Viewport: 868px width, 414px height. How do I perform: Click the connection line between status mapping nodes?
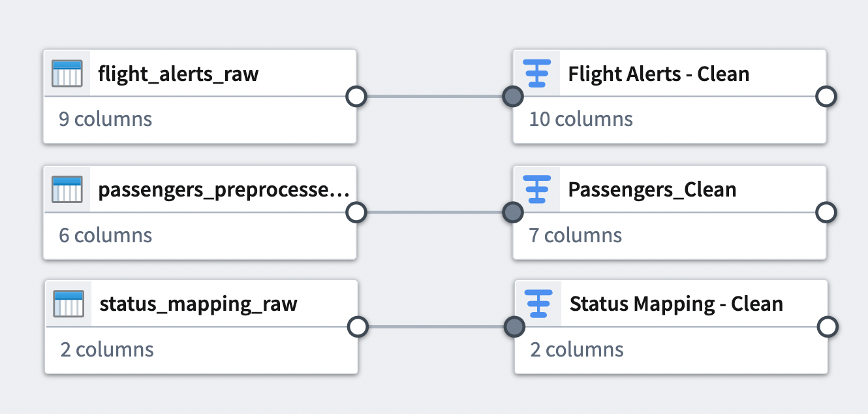coord(435,327)
